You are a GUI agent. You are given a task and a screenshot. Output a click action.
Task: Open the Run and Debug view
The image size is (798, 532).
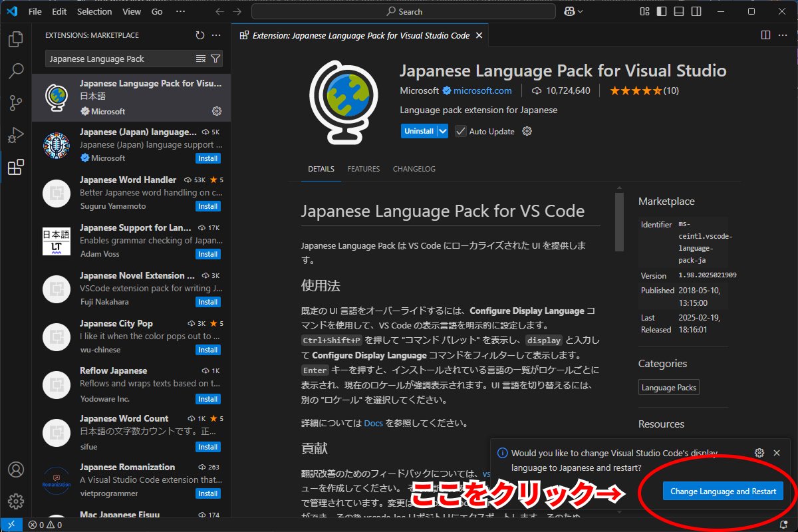pyautogui.click(x=16, y=134)
